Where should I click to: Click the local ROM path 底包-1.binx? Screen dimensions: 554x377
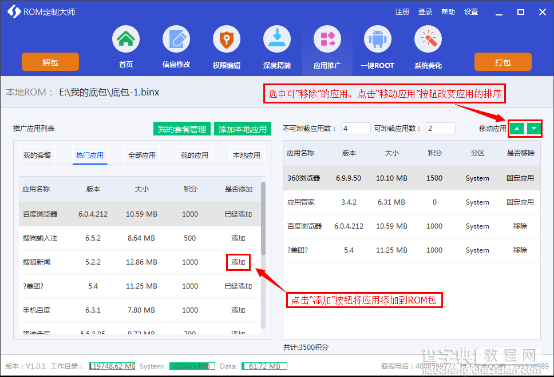(109, 92)
